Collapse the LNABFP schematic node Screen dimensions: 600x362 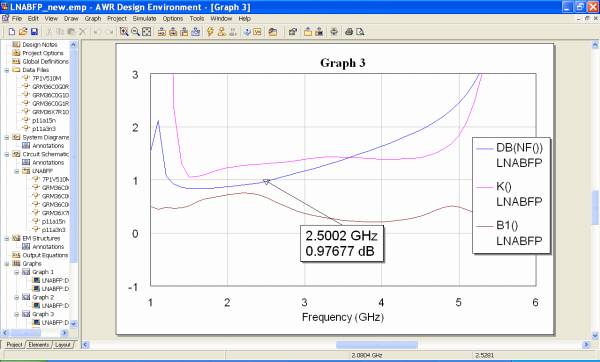coord(16,171)
